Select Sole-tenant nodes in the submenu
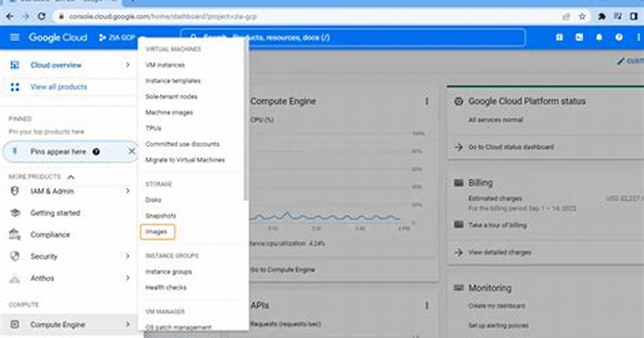Screen dimensions: 644x338 pyautogui.click(x=171, y=96)
